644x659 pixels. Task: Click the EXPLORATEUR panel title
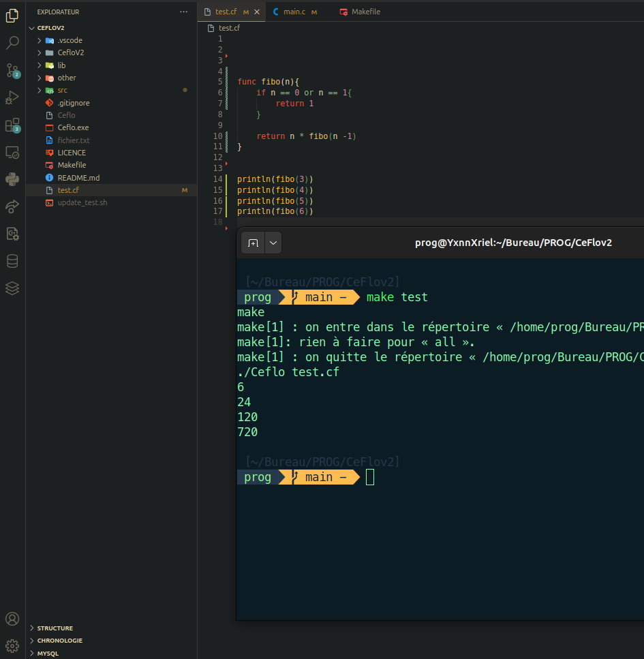click(x=58, y=12)
